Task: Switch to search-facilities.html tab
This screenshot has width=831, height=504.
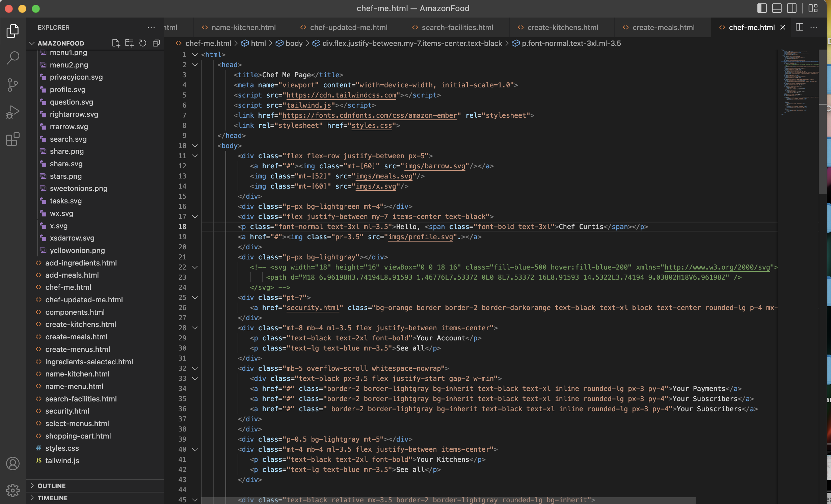Action: pos(457,27)
